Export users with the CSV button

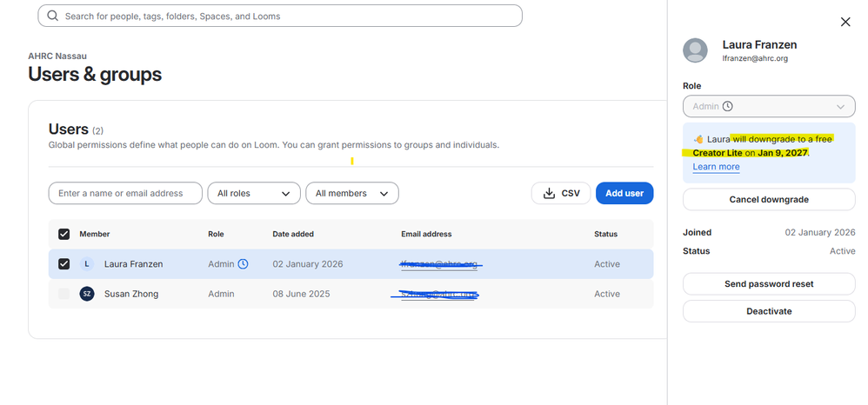point(561,193)
